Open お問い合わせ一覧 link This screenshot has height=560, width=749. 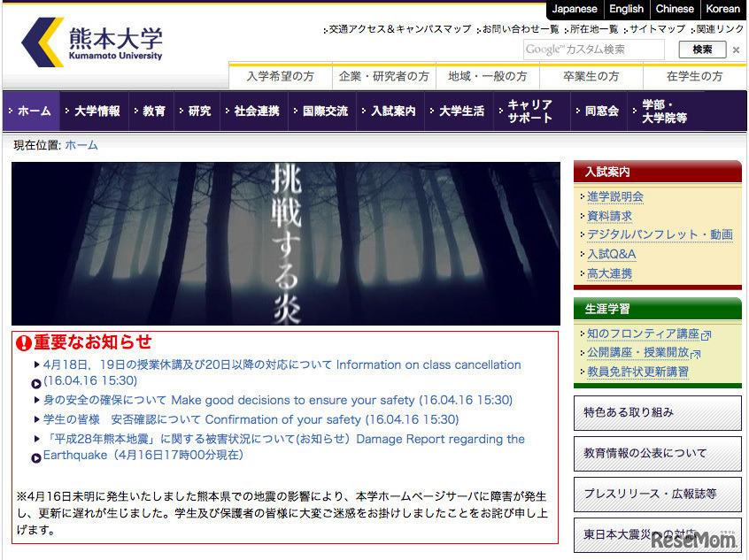tap(521, 29)
